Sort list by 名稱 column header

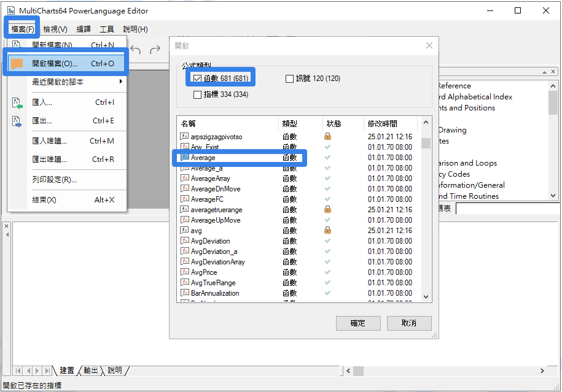pos(228,123)
